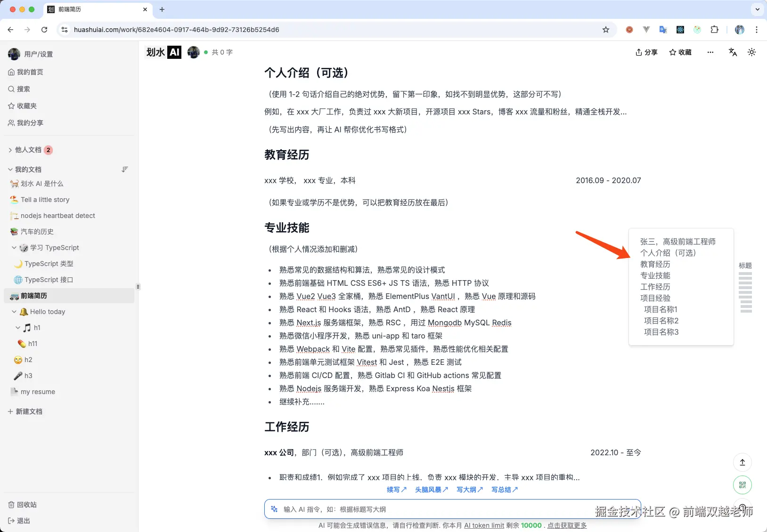Open the React DevTools extension icon
The image size is (767, 532).
[680, 30]
